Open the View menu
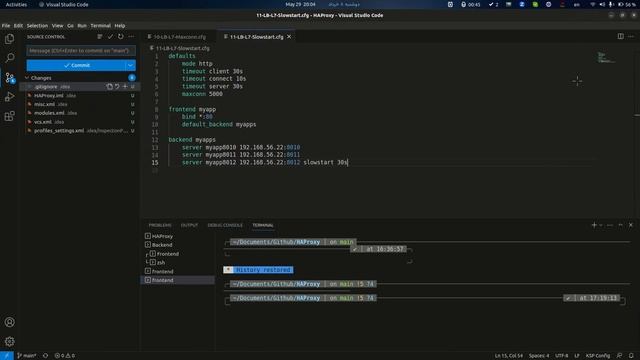640x360 pixels. coord(58,26)
